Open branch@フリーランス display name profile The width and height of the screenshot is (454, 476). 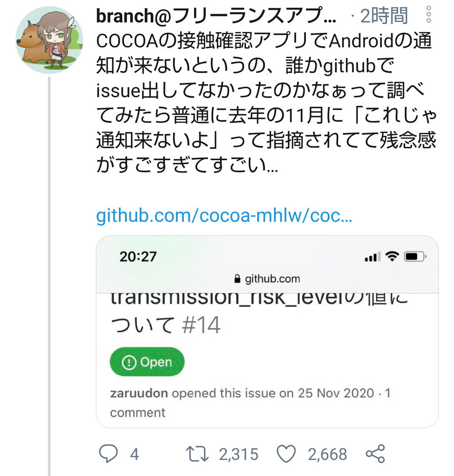click(216, 16)
